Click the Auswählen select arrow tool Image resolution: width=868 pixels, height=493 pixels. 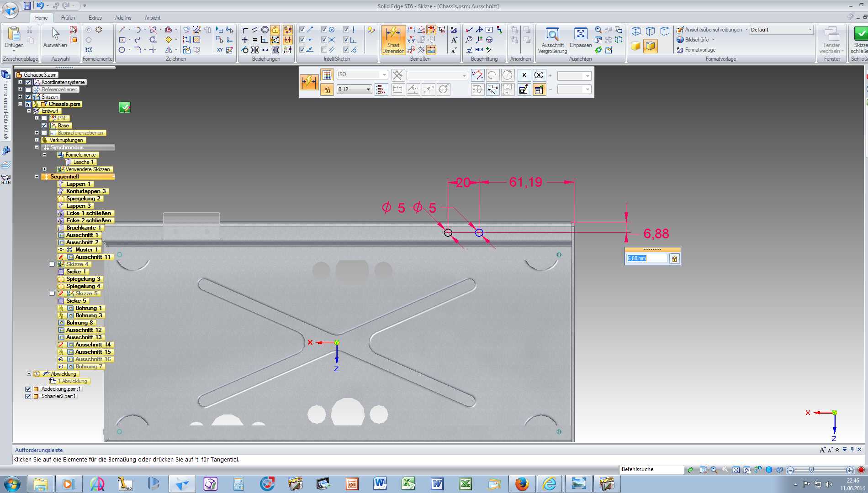pyautogui.click(x=55, y=37)
